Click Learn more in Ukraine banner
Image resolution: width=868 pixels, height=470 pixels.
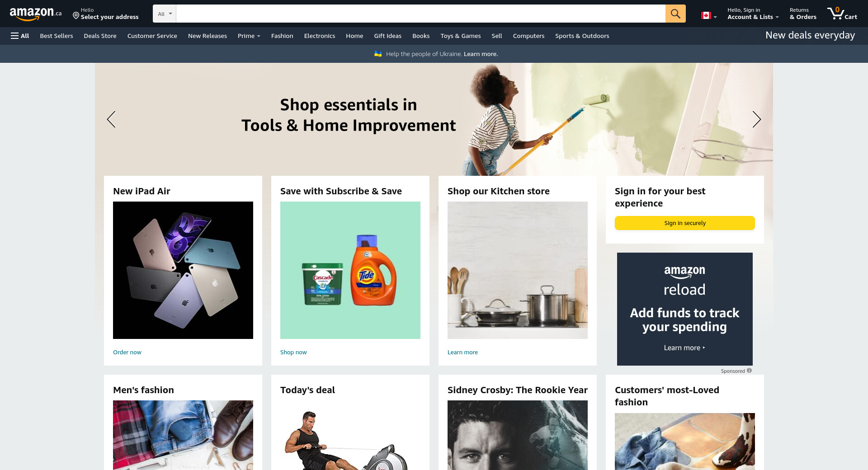pos(481,54)
